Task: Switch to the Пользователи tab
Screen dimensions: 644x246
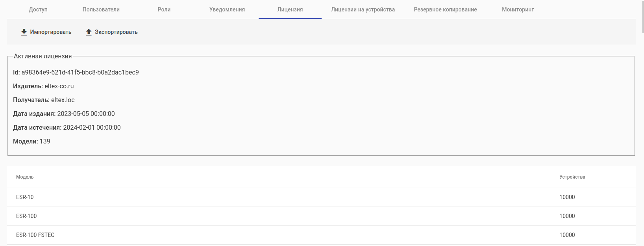Action: (101, 9)
